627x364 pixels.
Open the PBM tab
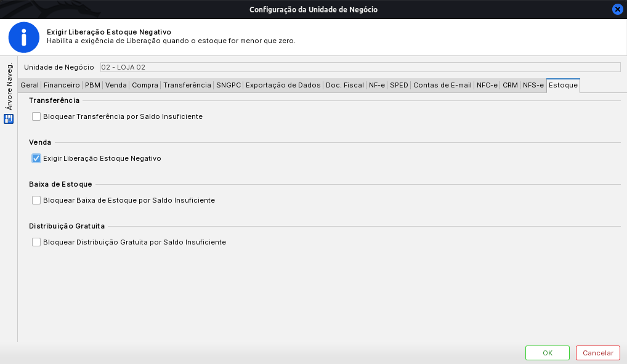point(92,85)
